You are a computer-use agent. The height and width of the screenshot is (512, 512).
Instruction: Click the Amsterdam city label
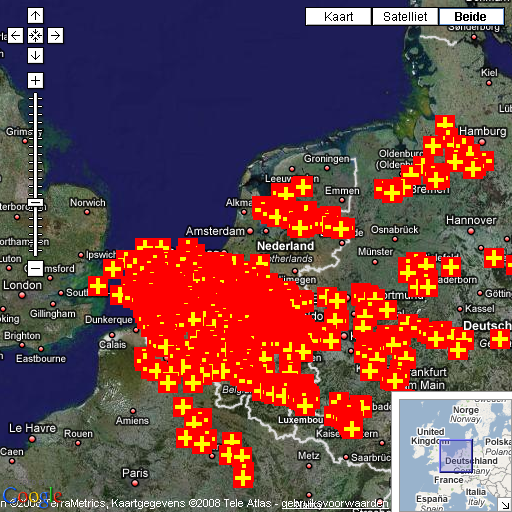[x=215, y=231]
